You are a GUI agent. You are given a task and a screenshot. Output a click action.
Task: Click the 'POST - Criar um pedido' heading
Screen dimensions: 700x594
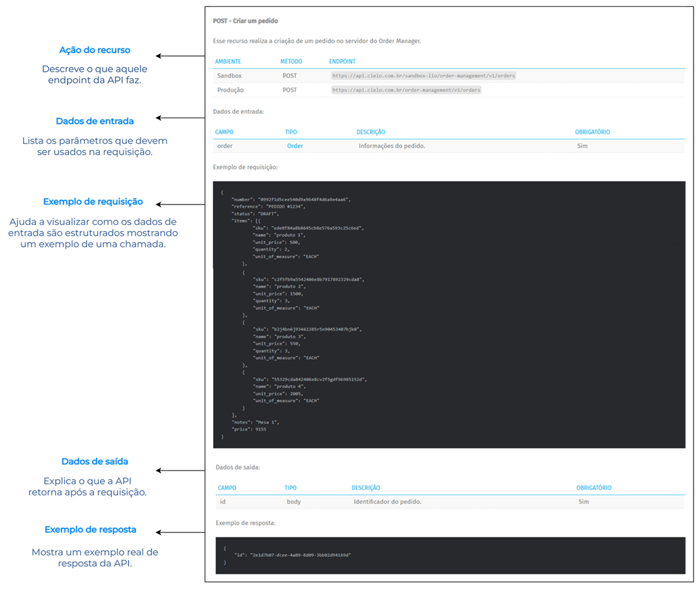[245, 21]
